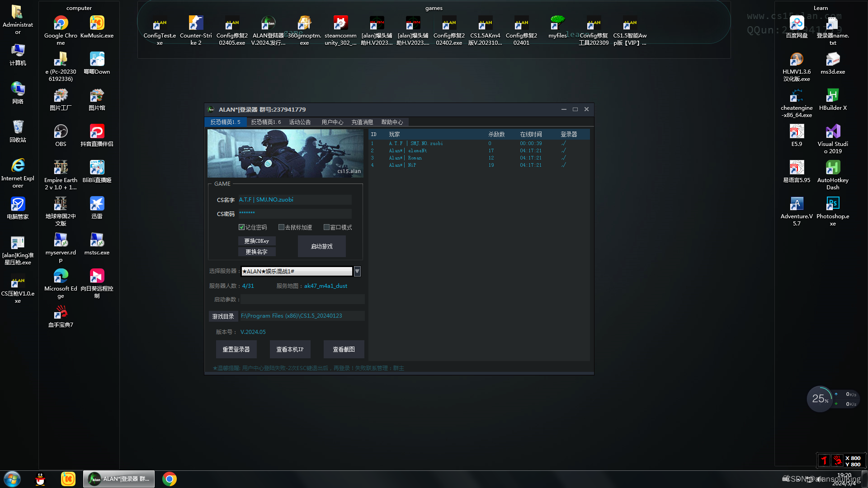
Task: Click the 更换CDKey button
Action: pyautogui.click(x=256, y=241)
